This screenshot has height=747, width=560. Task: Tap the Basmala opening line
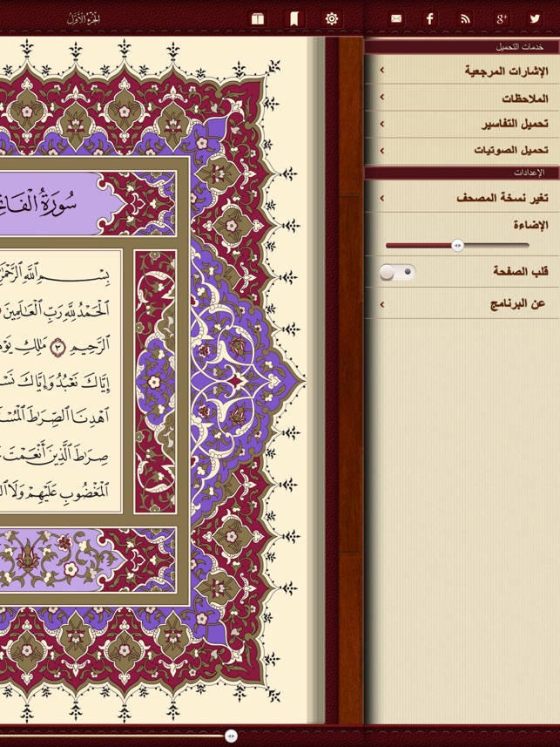[x=55, y=275]
